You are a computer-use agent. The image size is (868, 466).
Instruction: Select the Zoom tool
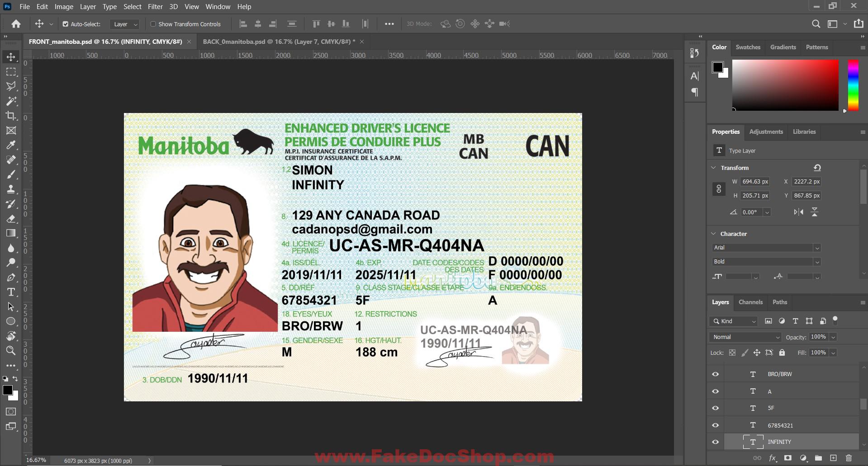coord(11,350)
